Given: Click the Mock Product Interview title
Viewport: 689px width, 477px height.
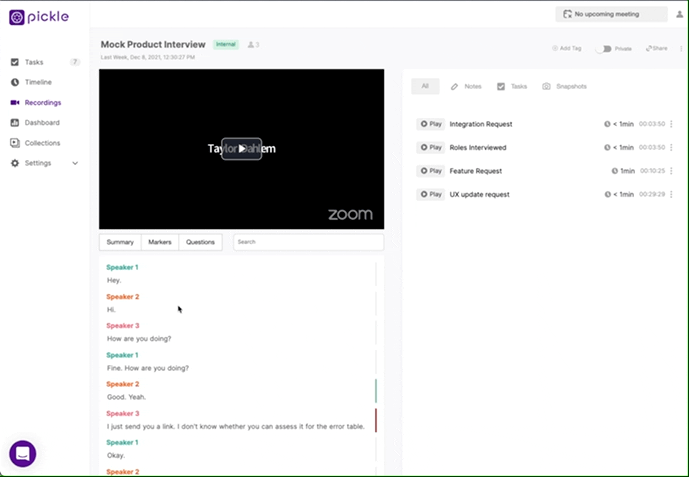Looking at the screenshot, I should [153, 44].
